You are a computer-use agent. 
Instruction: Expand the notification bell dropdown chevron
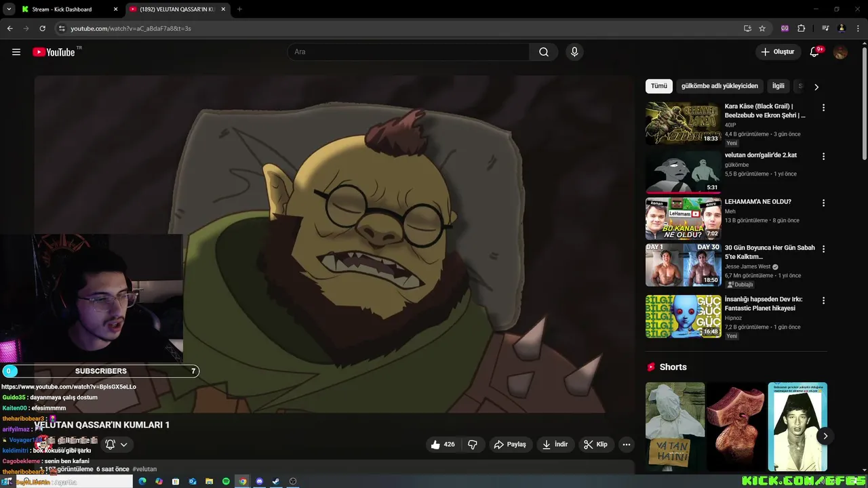[123, 445]
